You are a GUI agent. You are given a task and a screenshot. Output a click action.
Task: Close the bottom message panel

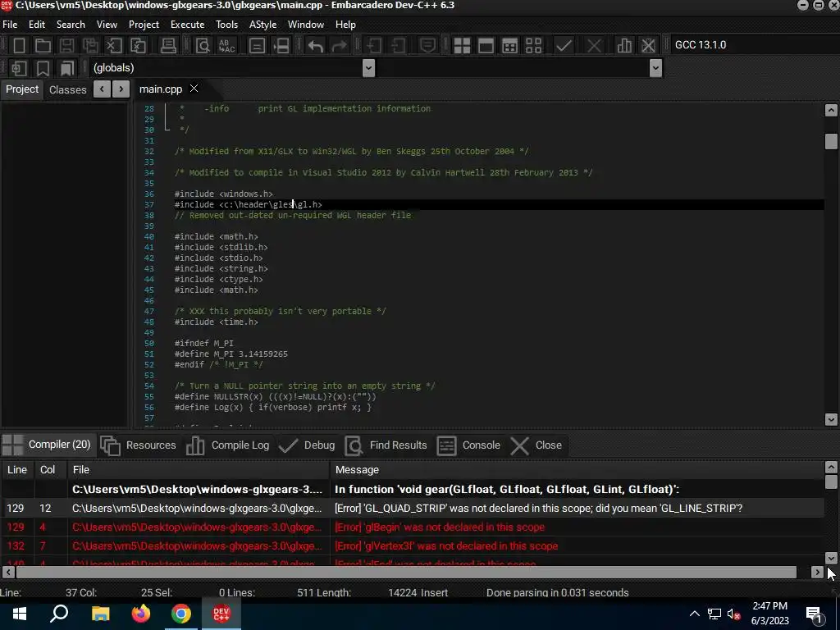coord(536,445)
